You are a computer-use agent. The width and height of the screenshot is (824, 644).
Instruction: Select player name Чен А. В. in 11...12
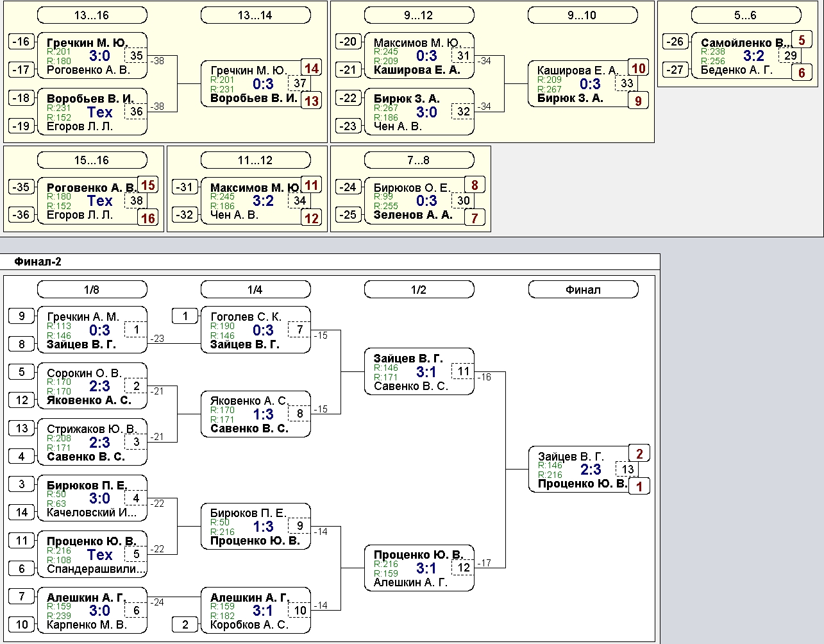(x=234, y=215)
